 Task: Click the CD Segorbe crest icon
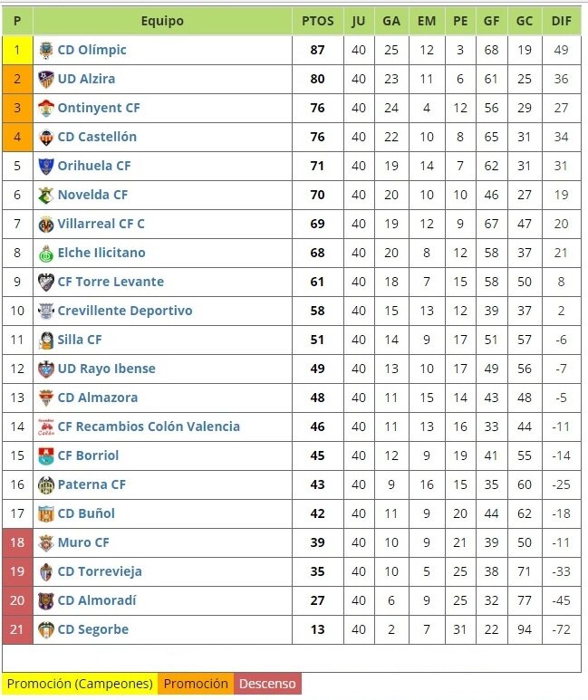pos(46,629)
